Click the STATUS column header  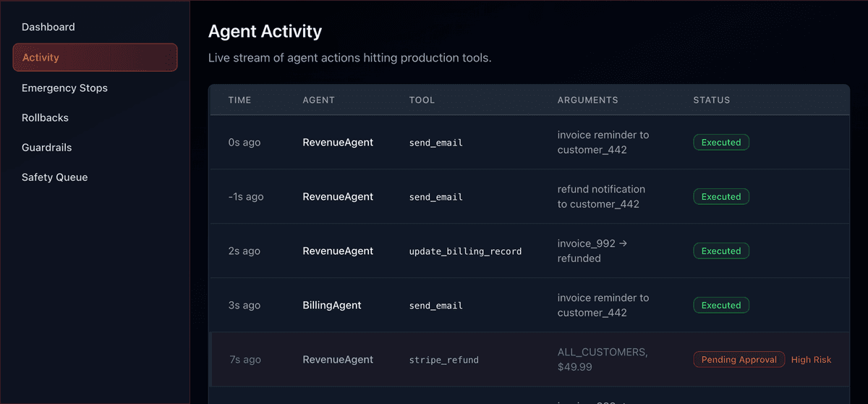tap(712, 100)
